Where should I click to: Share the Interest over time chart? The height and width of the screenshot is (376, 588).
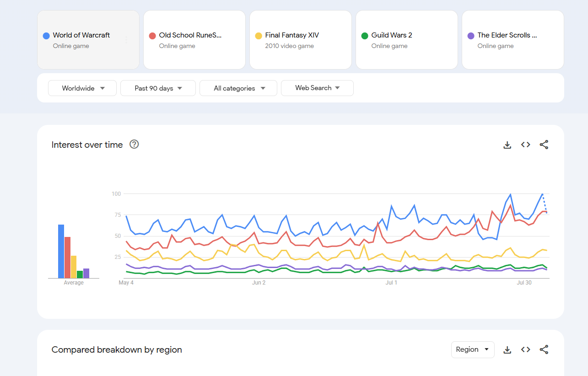[x=544, y=145]
